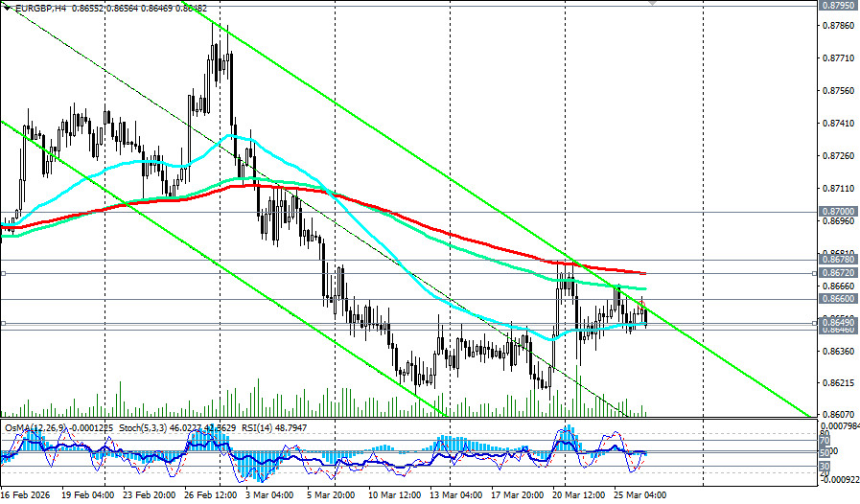The width and height of the screenshot is (860, 504).
Task: Click the indicator scale level 30 label
Action: [825, 467]
